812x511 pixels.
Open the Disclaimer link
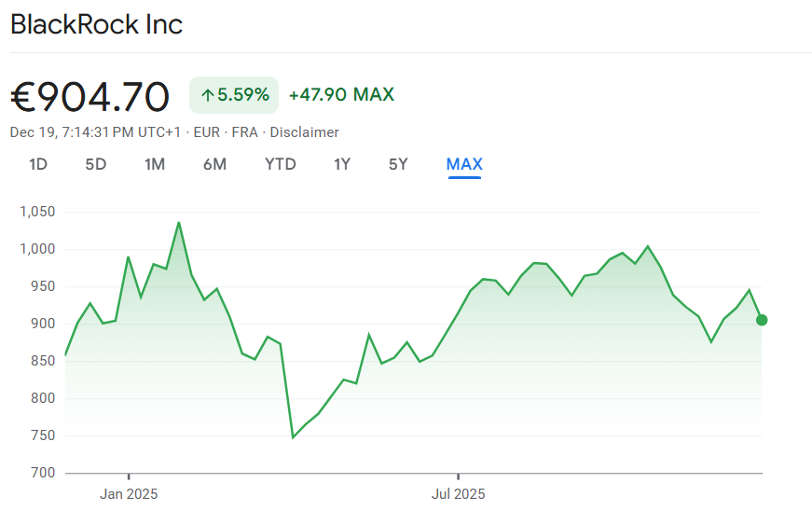point(305,132)
